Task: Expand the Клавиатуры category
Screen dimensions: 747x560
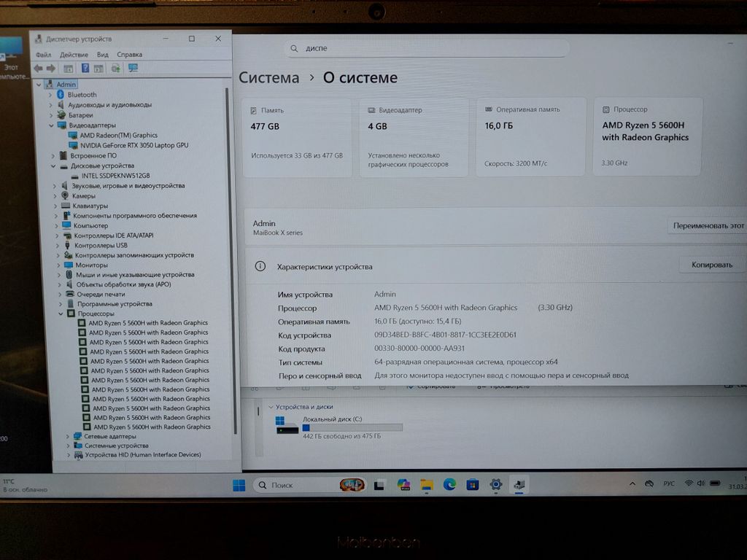Action: coord(55,206)
